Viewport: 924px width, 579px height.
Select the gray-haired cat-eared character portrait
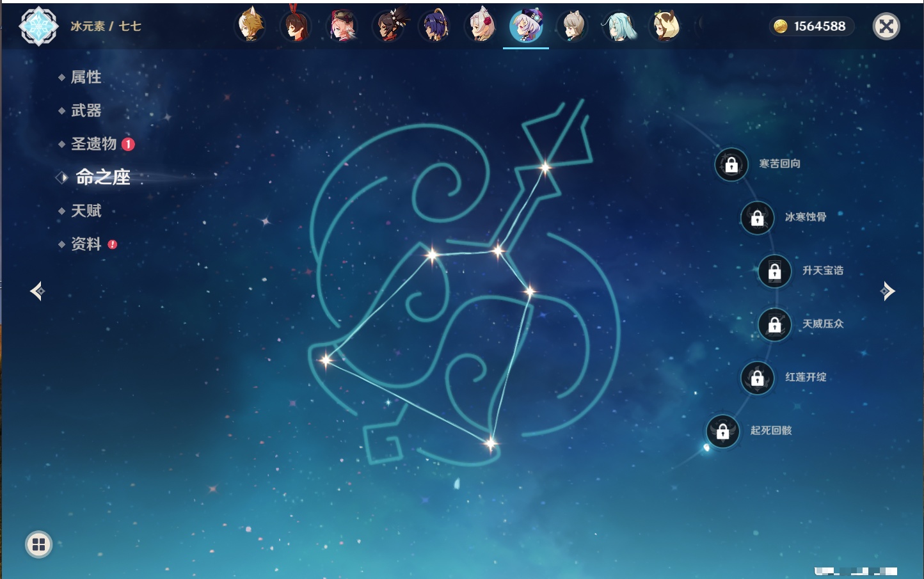point(573,26)
